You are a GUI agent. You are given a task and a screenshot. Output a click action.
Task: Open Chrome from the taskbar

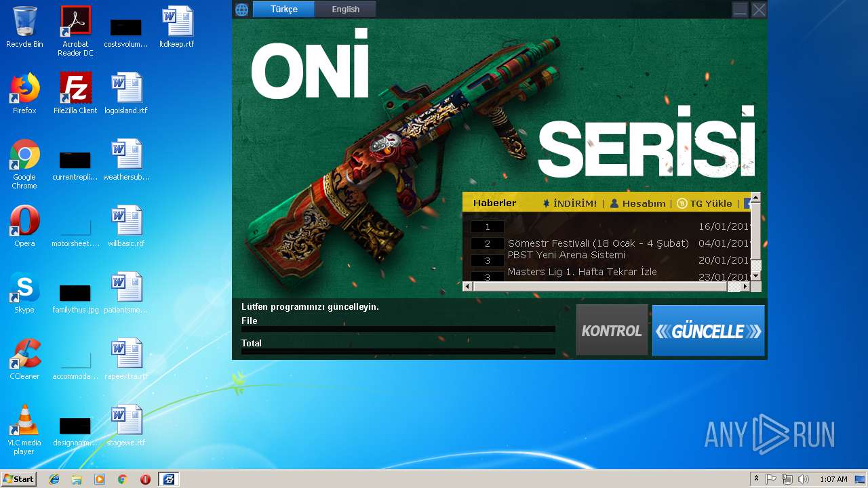click(122, 479)
